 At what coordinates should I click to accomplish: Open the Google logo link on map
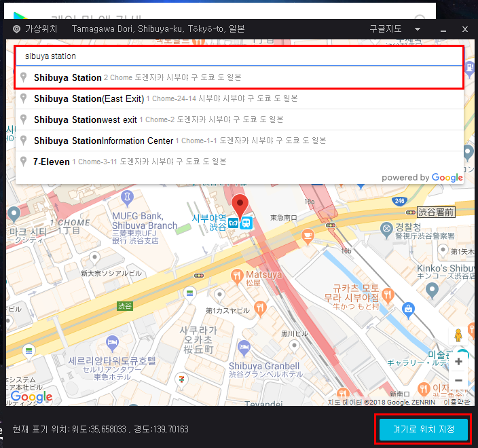click(x=31, y=396)
